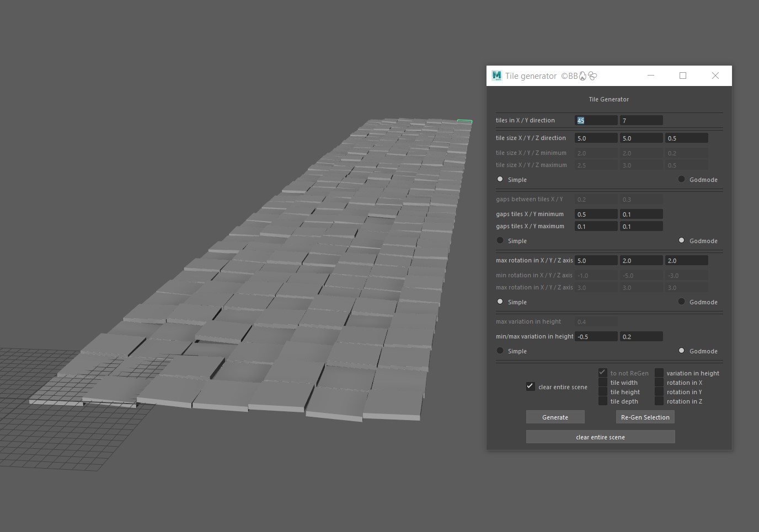Click the 'gaps tiles X / Y maximum' label
Image resolution: width=759 pixels, height=532 pixels.
click(x=530, y=226)
